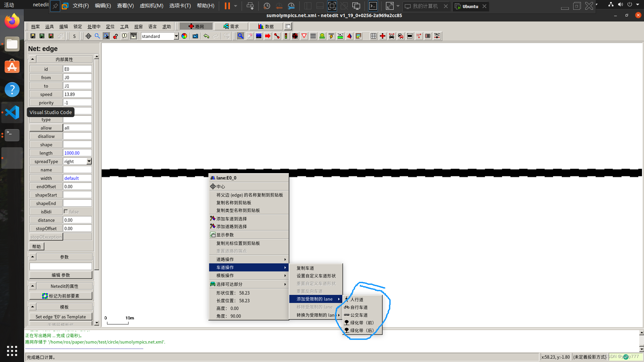Click the locate junction icon with question mark

[115, 36]
